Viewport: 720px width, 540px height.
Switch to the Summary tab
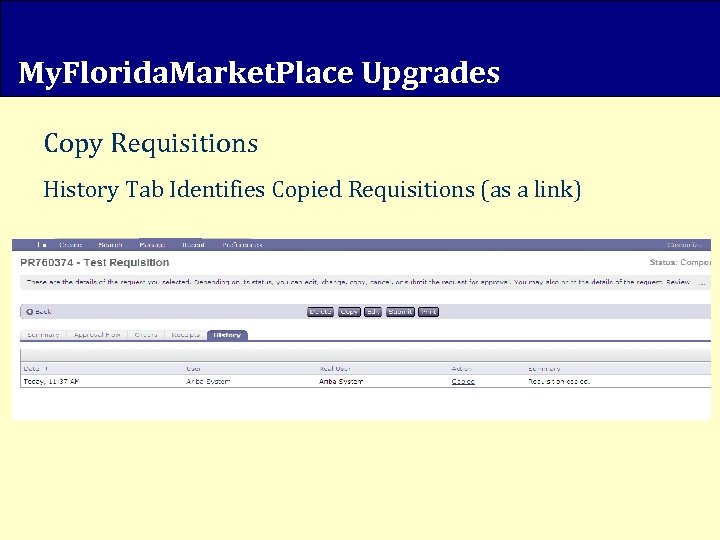pos(43,335)
